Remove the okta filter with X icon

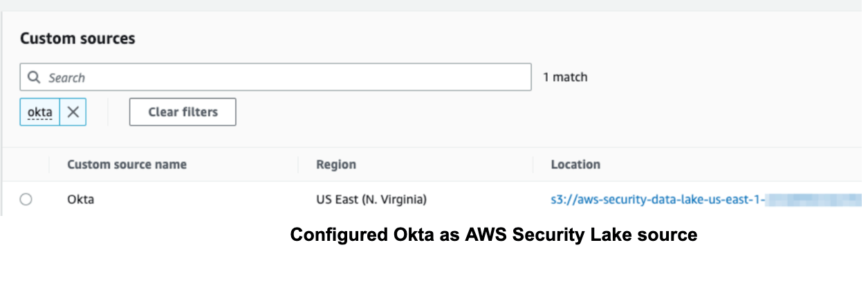73,112
